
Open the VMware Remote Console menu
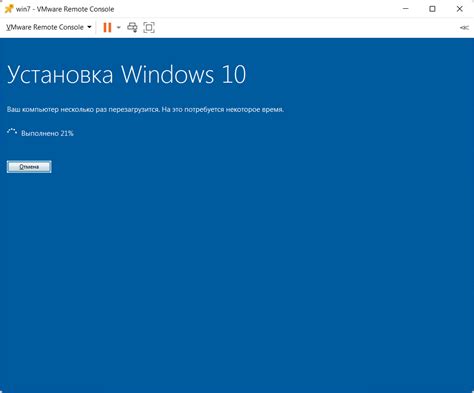point(49,27)
